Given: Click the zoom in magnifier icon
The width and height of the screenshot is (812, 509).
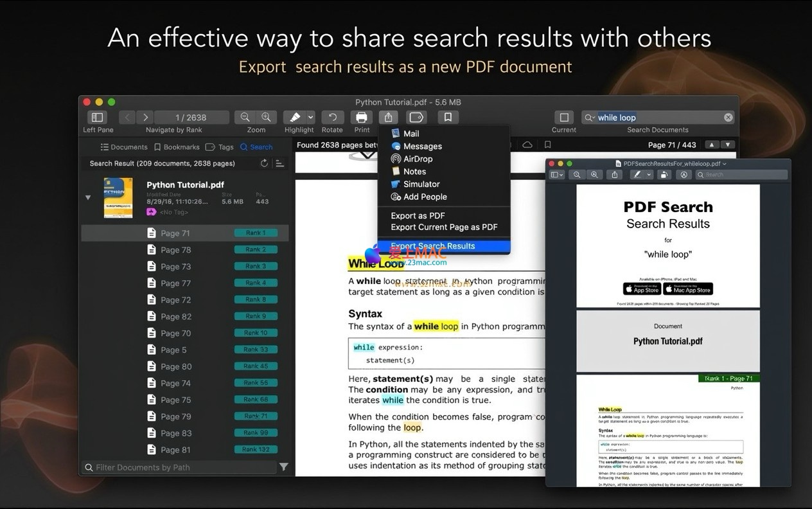Looking at the screenshot, I should [x=266, y=117].
